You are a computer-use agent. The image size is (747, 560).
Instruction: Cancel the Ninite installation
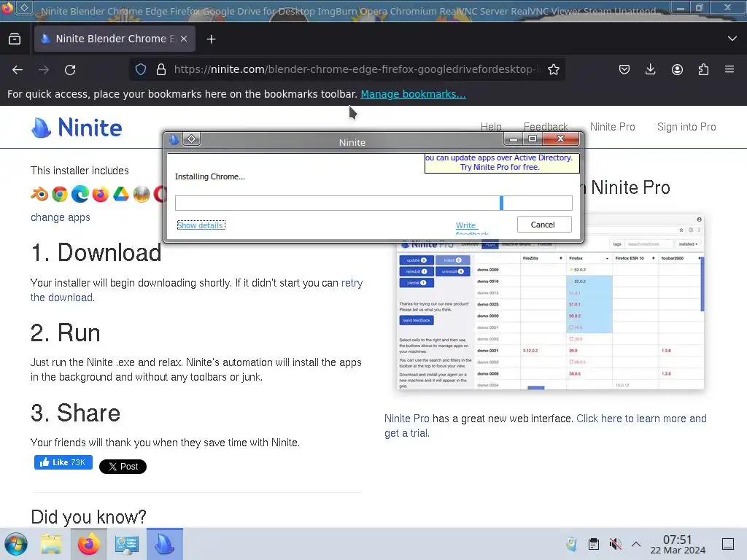(544, 225)
